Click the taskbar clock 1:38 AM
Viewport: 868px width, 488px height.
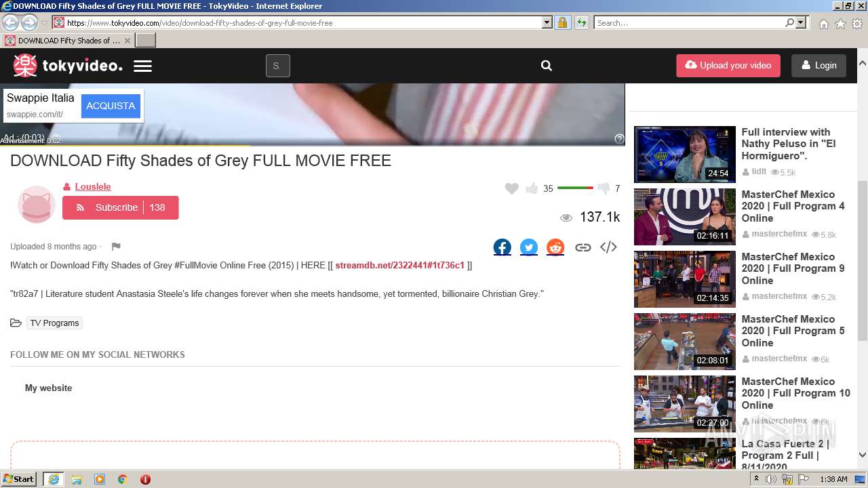[x=833, y=479]
